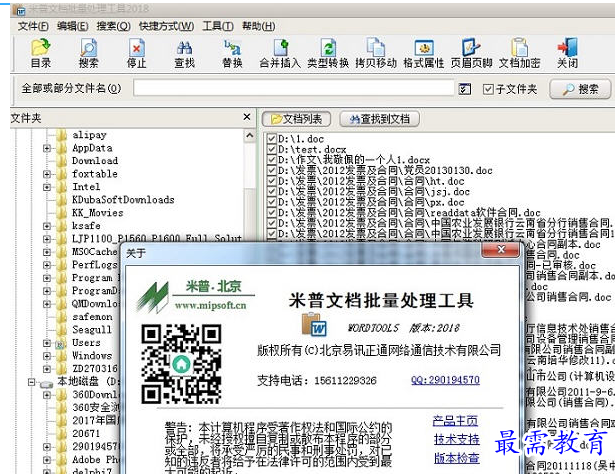Open the 快捷方式(W) menu
Screen dimensions: 616x474
(167, 26)
